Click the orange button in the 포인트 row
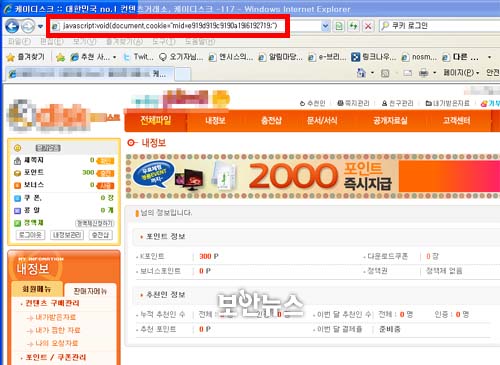Screen dimensions: 500x365 tap(105, 173)
